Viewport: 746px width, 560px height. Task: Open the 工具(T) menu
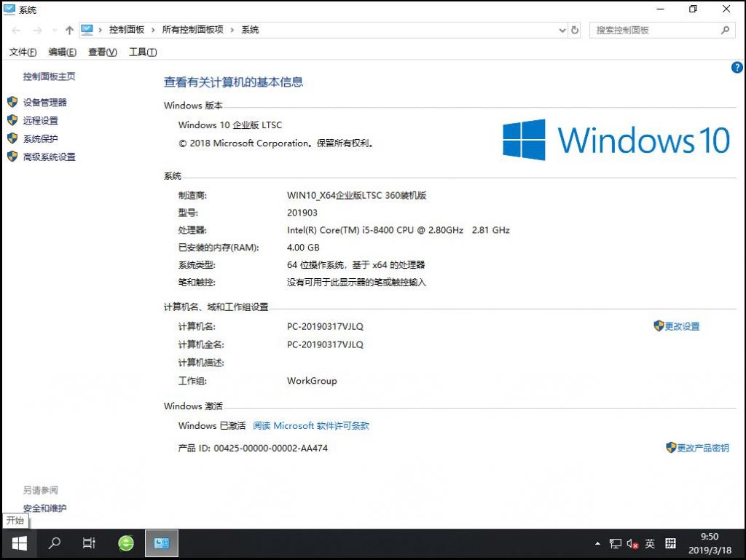tap(143, 52)
